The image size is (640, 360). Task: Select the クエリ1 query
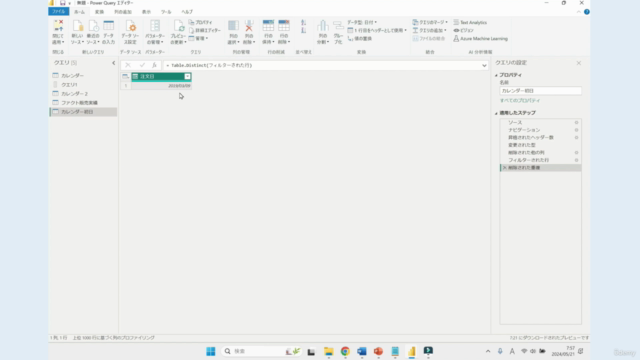pyautogui.click(x=83, y=84)
